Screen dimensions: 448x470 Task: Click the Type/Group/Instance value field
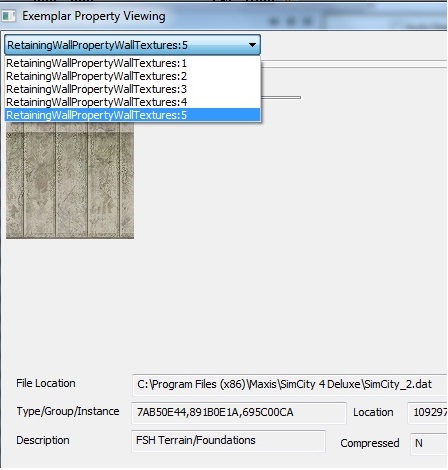239,413
